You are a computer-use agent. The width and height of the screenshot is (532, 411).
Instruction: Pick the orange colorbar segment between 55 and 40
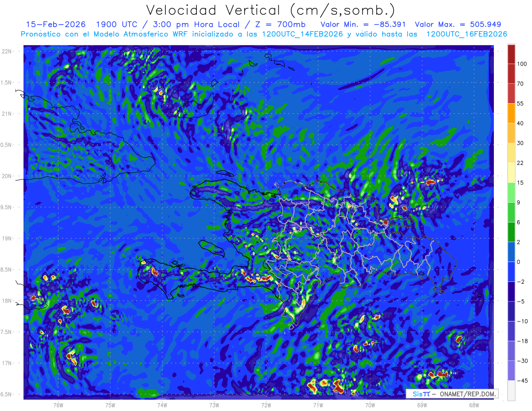click(511, 114)
